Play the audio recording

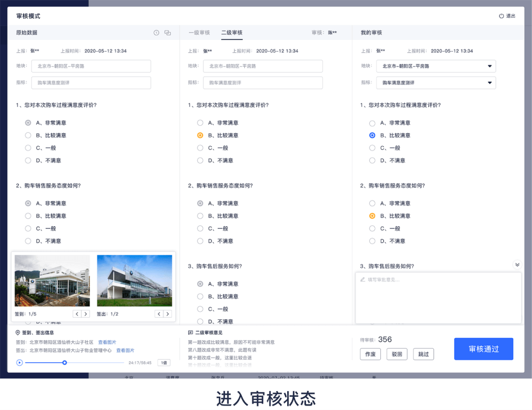[x=19, y=363]
